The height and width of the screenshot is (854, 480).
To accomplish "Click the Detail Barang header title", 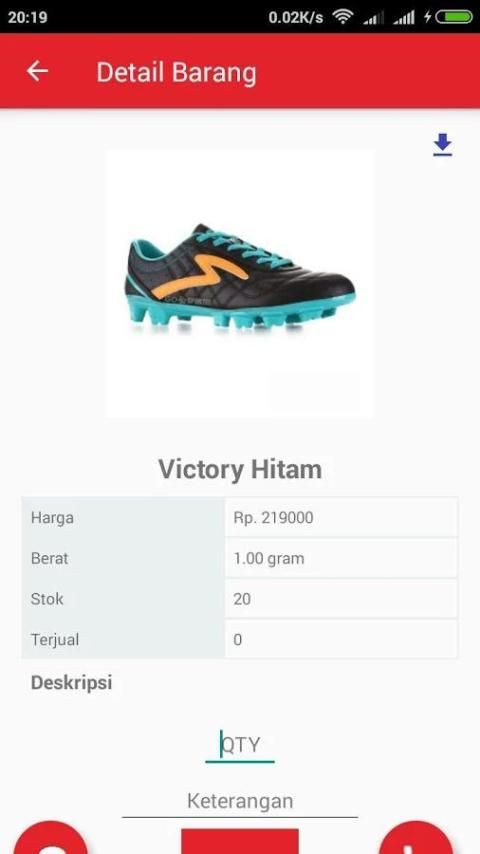I will [x=176, y=72].
